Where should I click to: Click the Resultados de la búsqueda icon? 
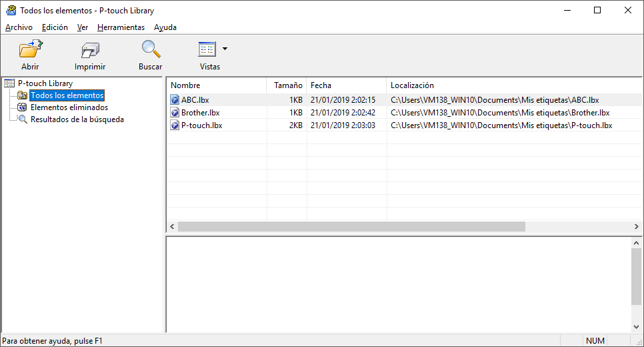(23, 119)
